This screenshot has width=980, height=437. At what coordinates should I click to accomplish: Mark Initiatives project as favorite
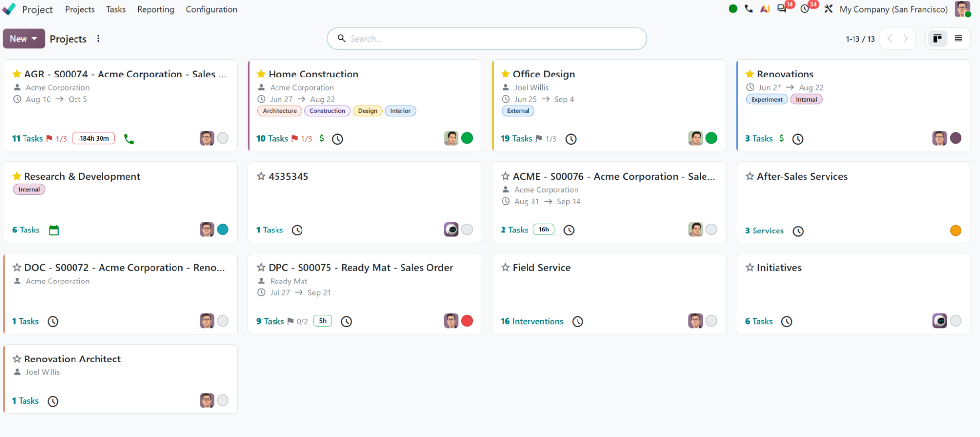pos(750,268)
